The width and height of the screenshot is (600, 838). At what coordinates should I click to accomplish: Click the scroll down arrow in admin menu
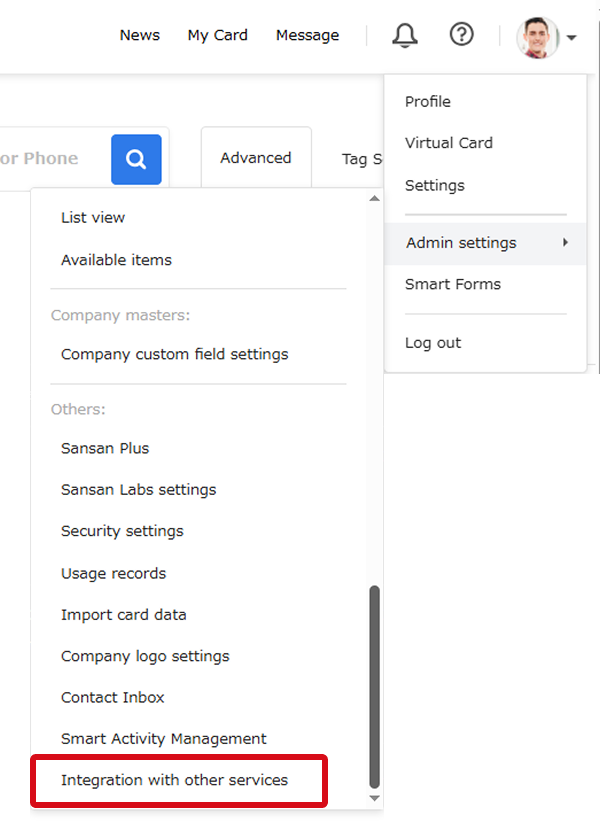(x=375, y=798)
